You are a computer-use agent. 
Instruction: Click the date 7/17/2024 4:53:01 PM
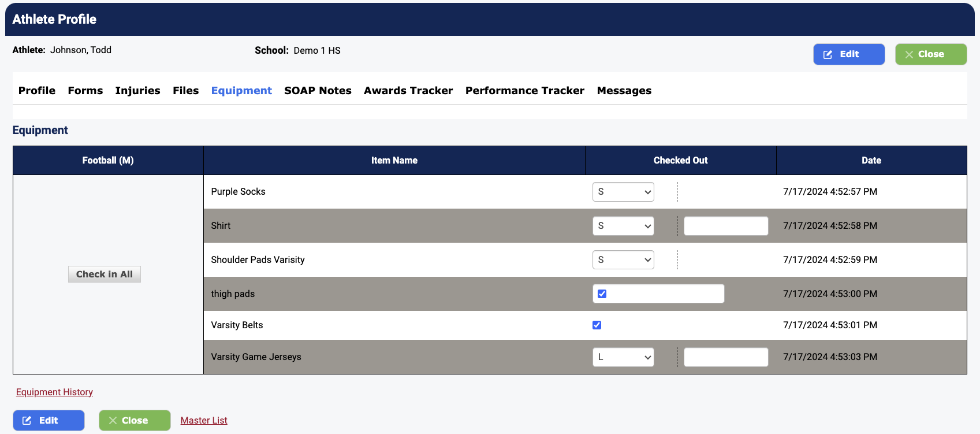[x=830, y=325]
